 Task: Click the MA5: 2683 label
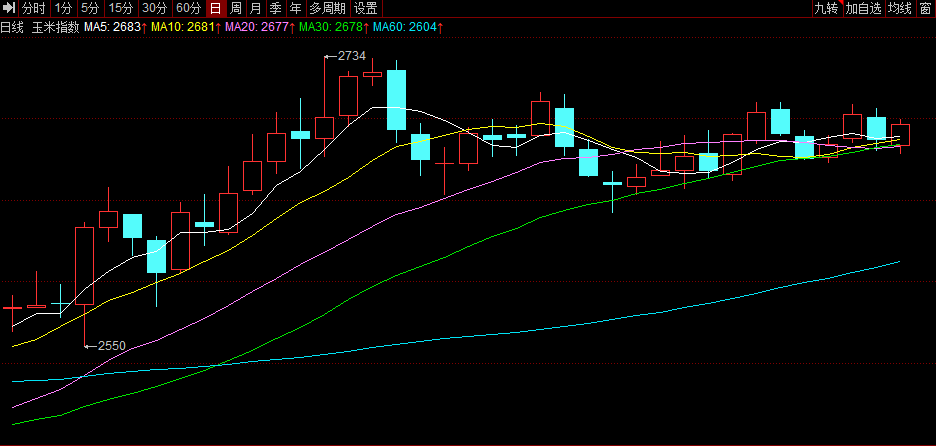[115, 27]
